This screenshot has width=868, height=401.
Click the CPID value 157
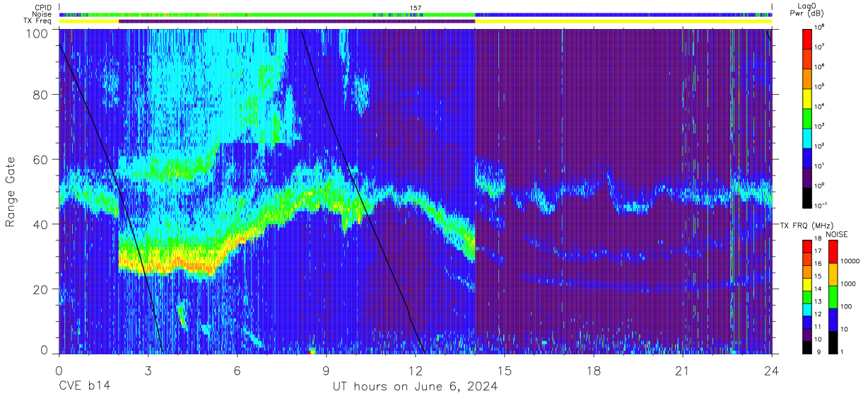click(x=415, y=8)
